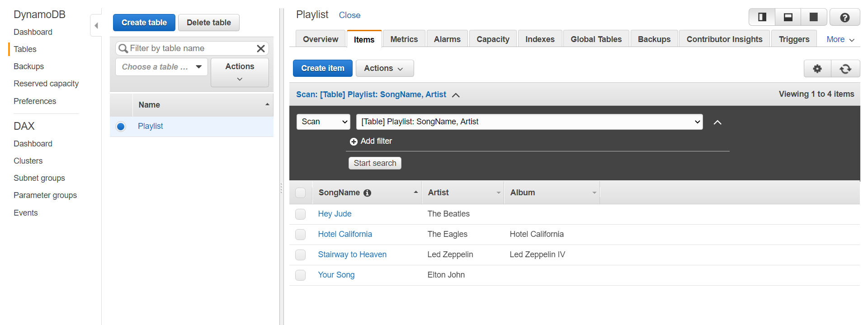Open the Album column dropdown arrow
The width and height of the screenshot is (868, 325).
coord(594,193)
